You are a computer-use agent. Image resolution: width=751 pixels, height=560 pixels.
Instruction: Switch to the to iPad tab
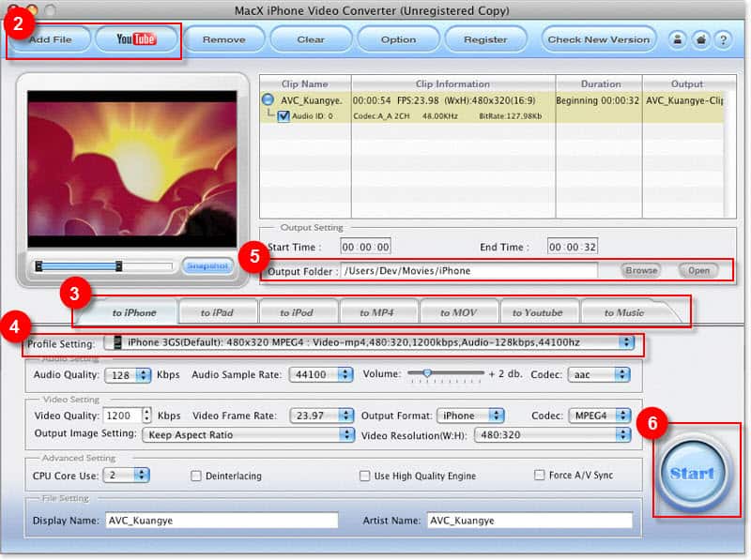(217, 312)
